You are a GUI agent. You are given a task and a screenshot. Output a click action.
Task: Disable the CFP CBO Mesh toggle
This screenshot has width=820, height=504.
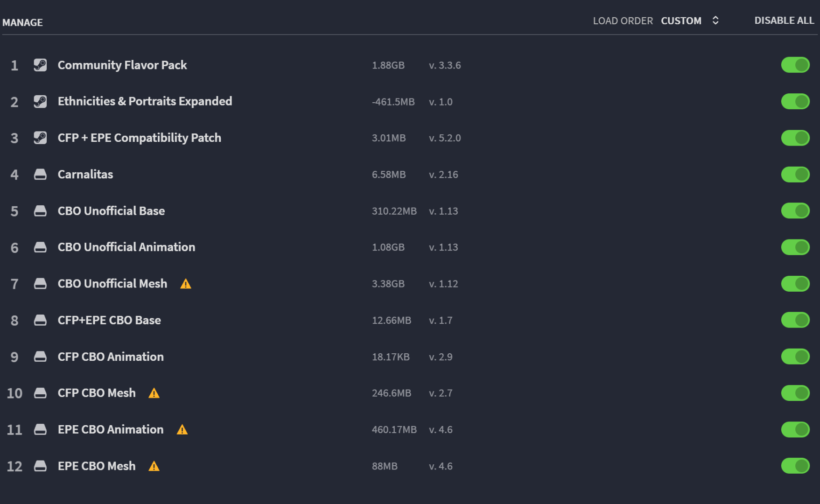click(795, 393)
